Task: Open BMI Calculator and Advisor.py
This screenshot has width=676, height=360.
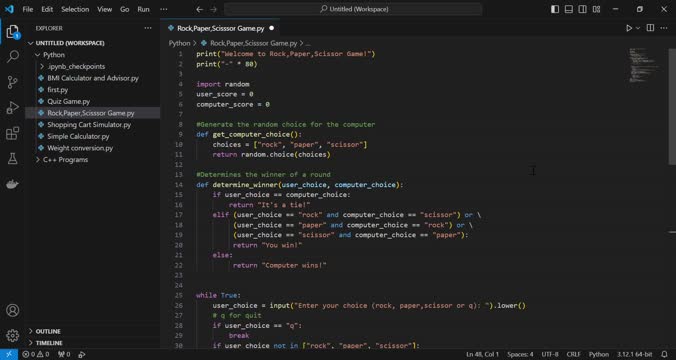Action: click(x=93, y=78)
